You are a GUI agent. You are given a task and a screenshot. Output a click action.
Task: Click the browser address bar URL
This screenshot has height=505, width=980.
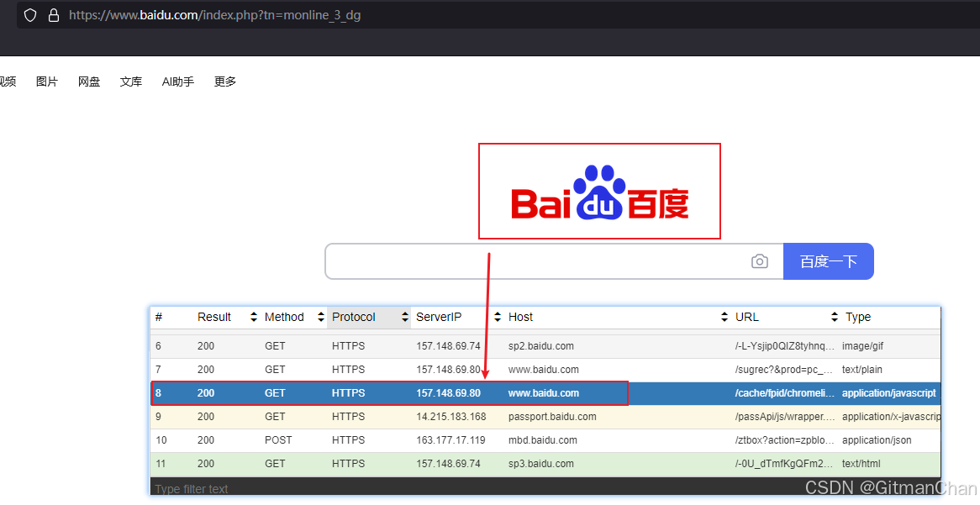tap(214, 15)
